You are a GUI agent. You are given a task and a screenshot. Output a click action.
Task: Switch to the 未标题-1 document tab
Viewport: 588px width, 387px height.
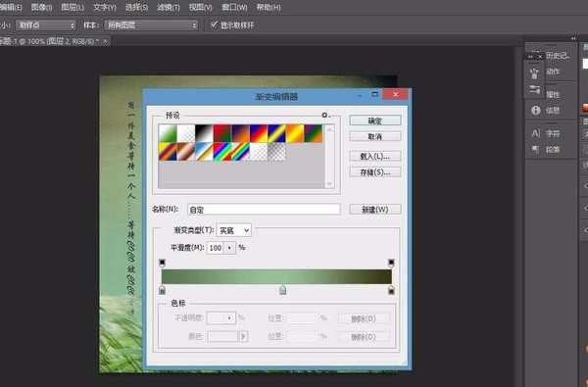(49, 41)
